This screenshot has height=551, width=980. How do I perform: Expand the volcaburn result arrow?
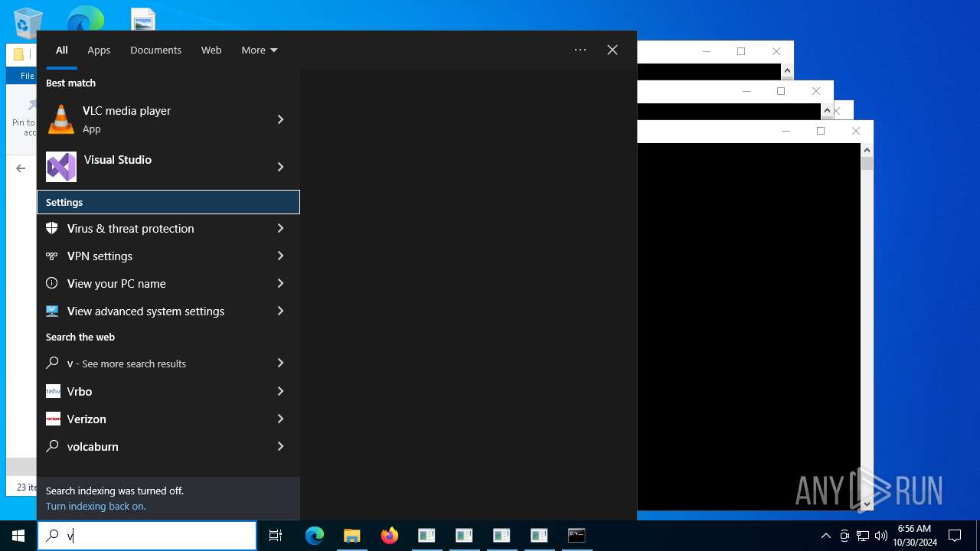pyautogui.click(x=280, y=446)
